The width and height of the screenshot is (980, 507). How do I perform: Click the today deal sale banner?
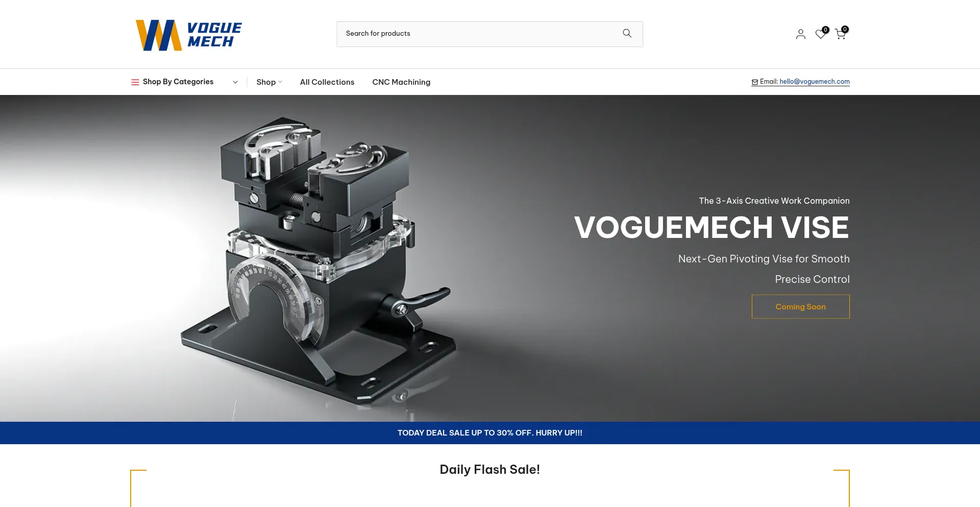click(490, 433)
